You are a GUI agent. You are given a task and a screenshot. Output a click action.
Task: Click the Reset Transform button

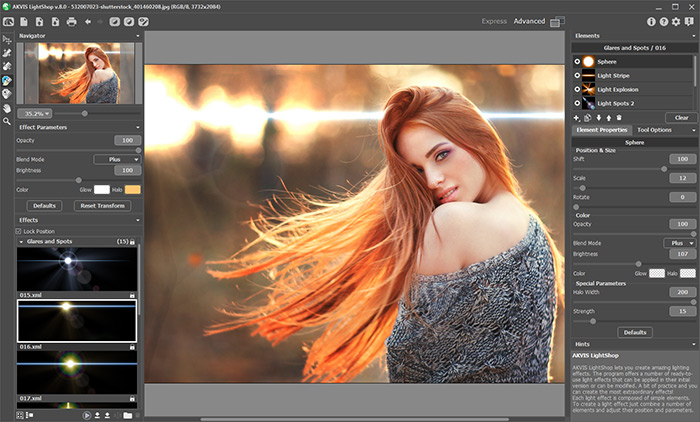[104, 205]
